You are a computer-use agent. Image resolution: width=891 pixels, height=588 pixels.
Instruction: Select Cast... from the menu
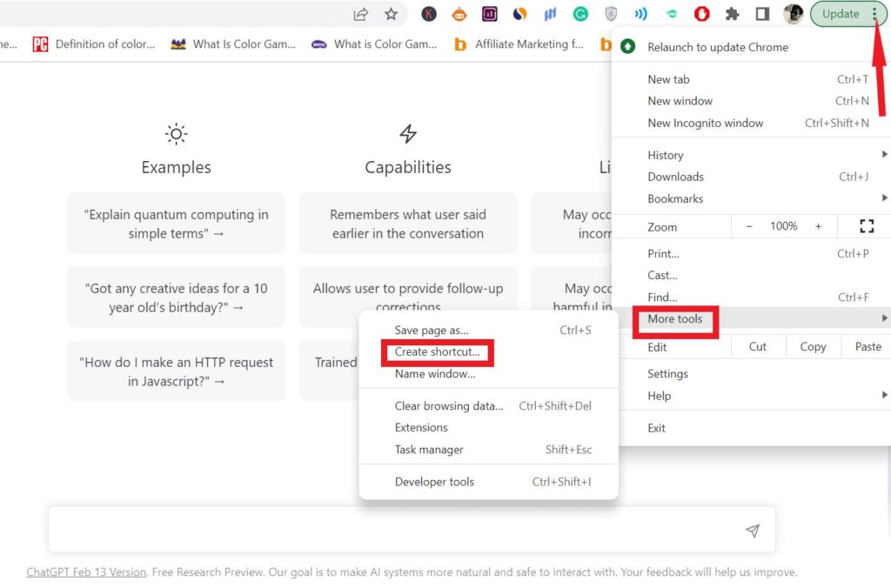click(751, 276)
